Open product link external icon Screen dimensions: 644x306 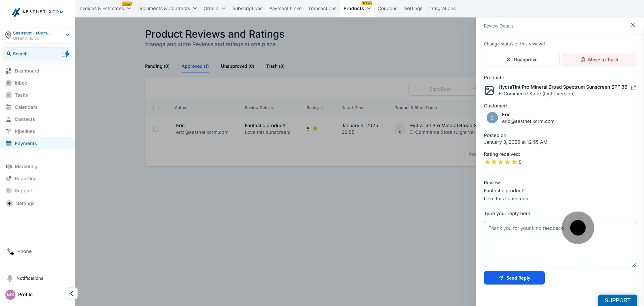[633, 88]
